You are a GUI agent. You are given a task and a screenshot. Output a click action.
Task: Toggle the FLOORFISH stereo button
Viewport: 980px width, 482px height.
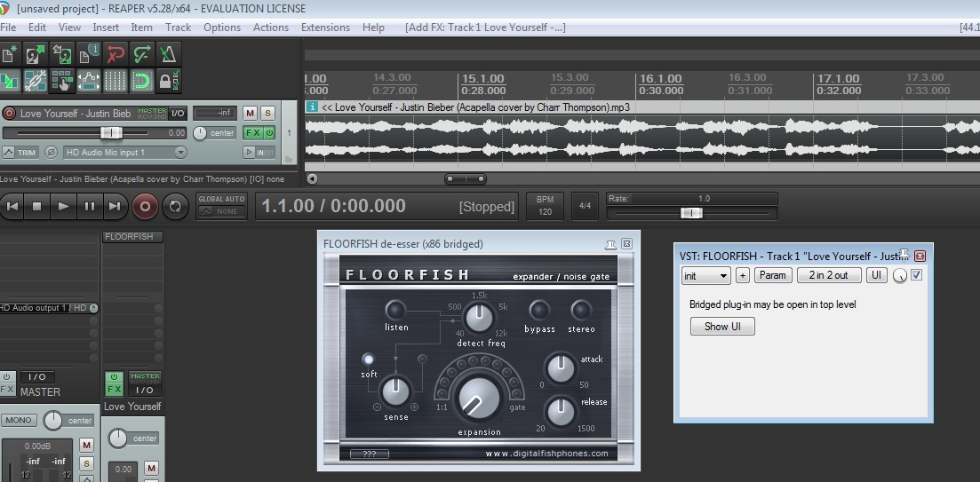(x=581, y=311)
